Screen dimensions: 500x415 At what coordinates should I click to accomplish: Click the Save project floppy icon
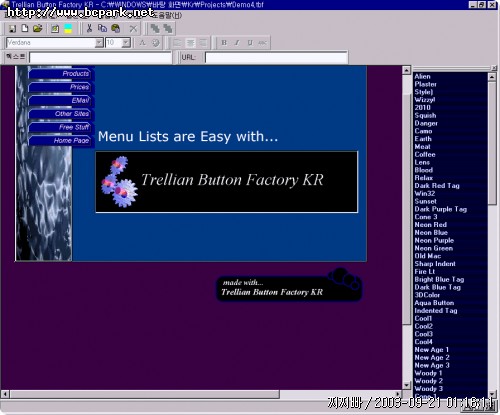point(12,29)
